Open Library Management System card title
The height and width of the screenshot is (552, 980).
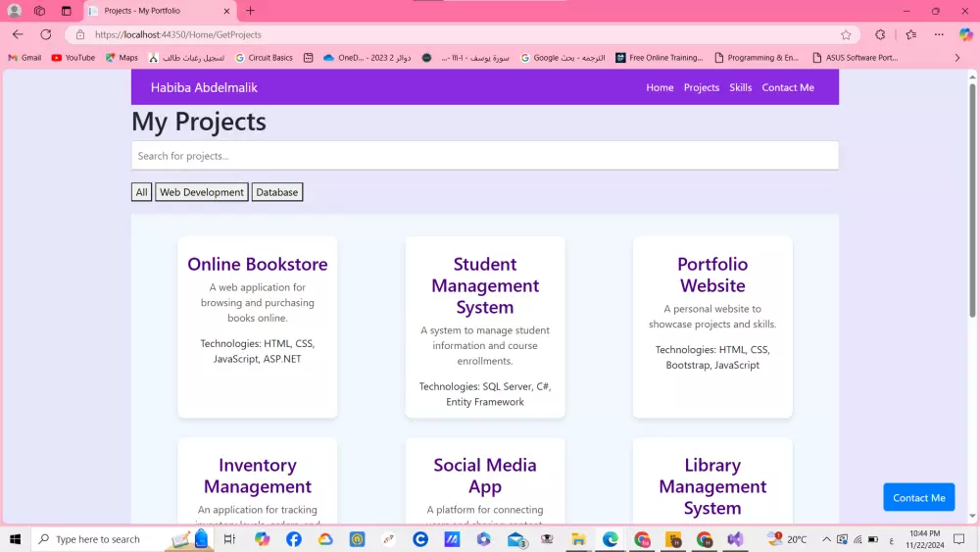tap(712, 485)
